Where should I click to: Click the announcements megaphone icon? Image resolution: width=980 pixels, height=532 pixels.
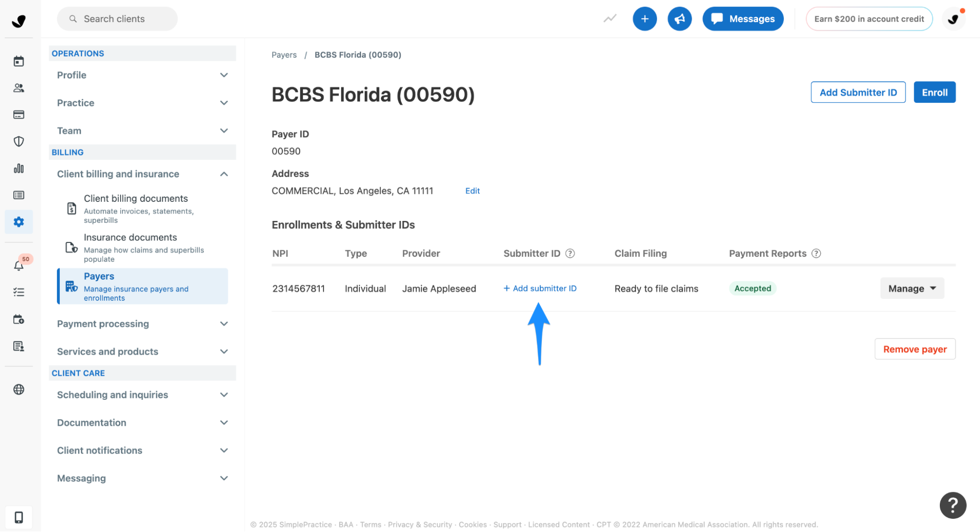click(679, 19)
